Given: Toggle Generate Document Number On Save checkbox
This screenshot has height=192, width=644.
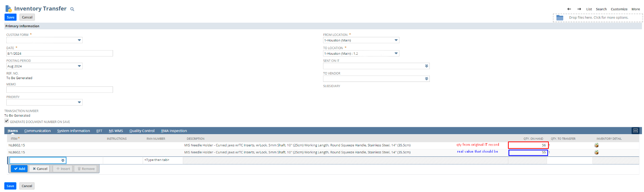Looking at the screenshot, I should click(x=7, y=121).
